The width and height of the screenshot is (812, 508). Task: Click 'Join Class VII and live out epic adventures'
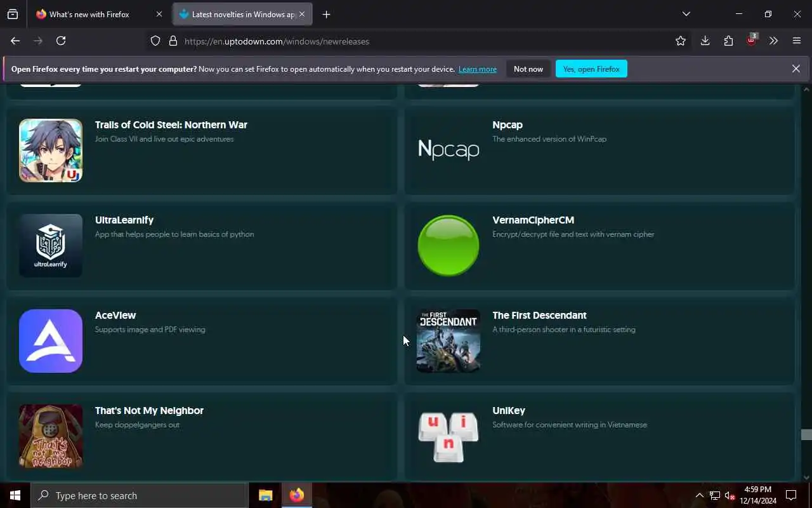point(164,139)
